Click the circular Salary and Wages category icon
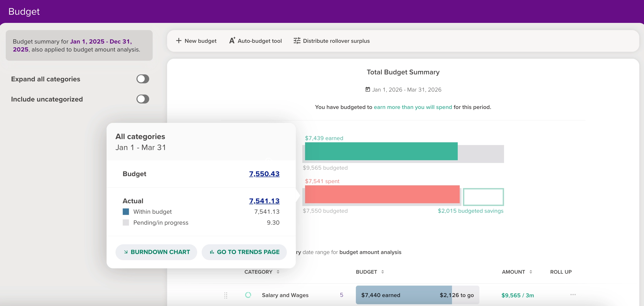 coord(248,295)
